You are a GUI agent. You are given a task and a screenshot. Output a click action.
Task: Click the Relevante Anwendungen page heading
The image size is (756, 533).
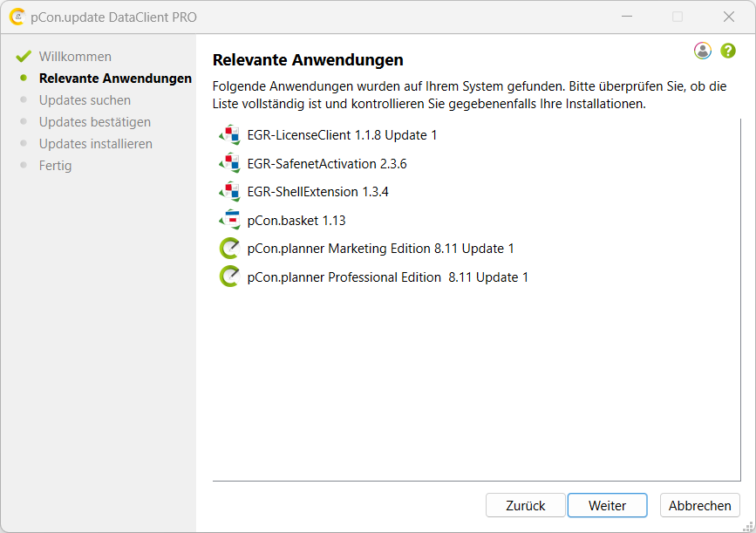pyautogui.click(x=308, y=60)
